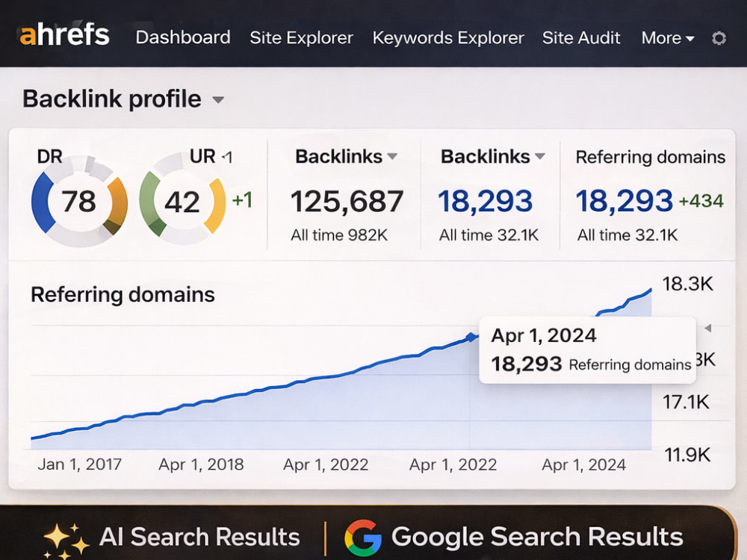Open dropdown beside Backlinks 125,687
The width and height of the screenshot is (747, 560).
392,156
